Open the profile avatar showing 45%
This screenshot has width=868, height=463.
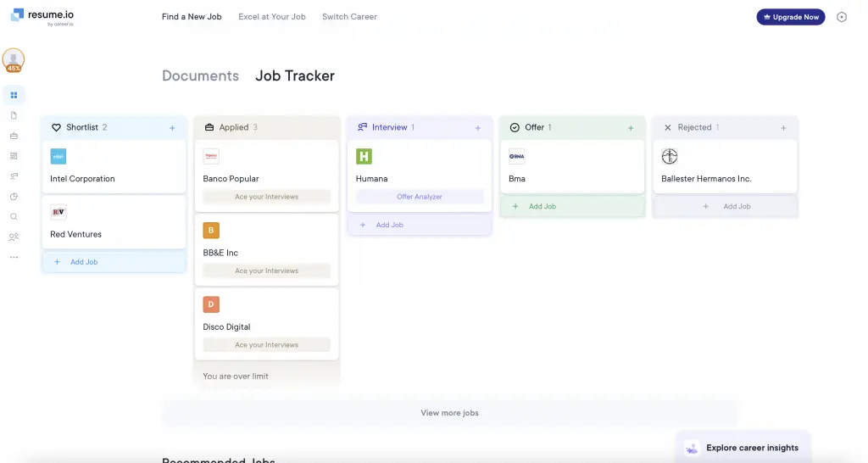(x=14, y=59)
